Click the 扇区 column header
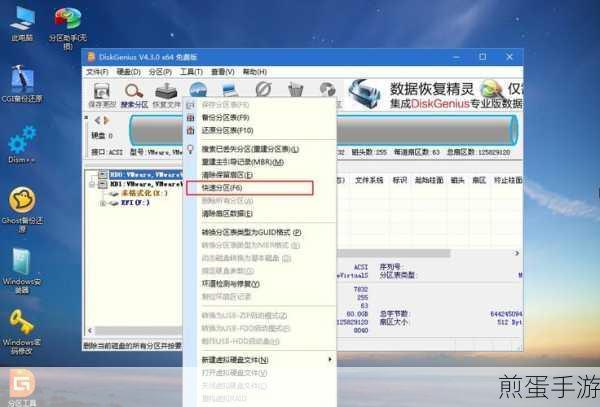Viewport: 600px width, 407px height. (479, 180)
